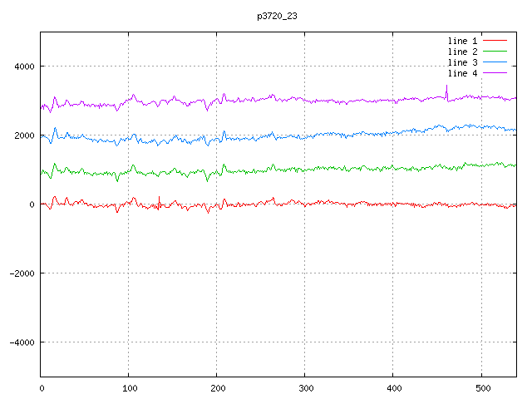Click the legend line sample beside line 4

495,73
